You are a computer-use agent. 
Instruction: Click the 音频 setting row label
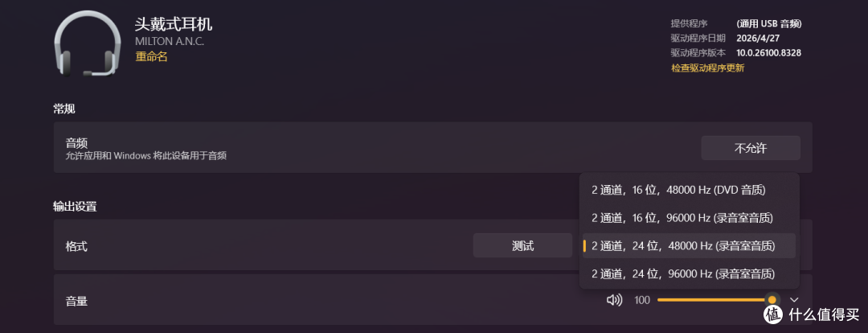77,143
